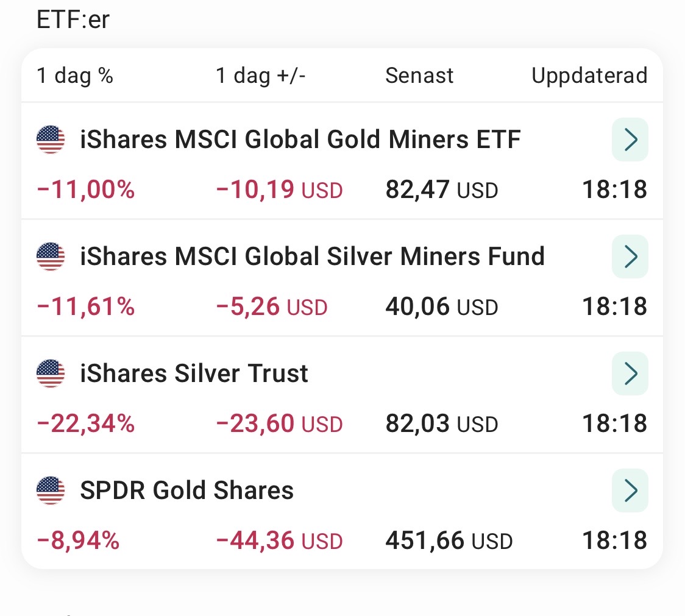Click US flag beside iShares Silver Trust
The image size is (685, 616).
(51, 373)
